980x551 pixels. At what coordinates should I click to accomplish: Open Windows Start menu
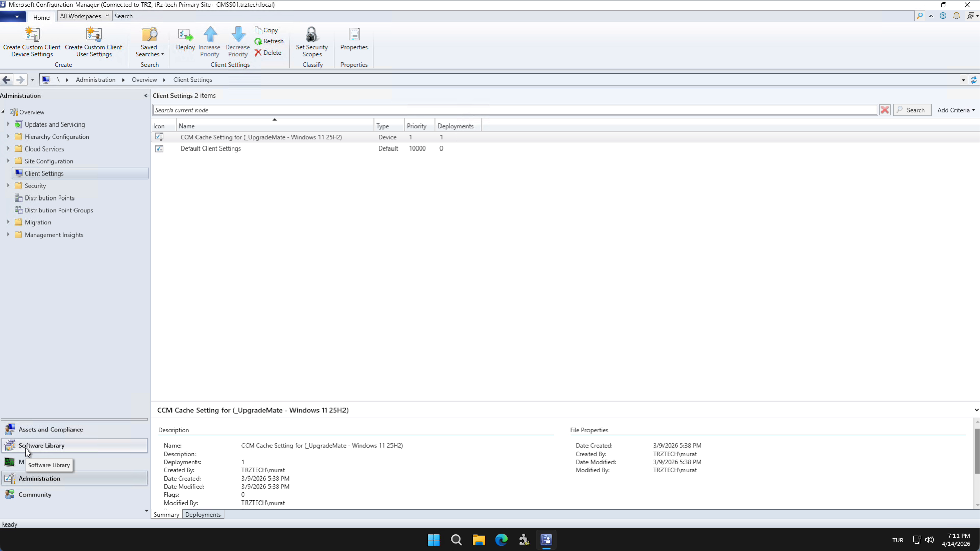[434, 540]
